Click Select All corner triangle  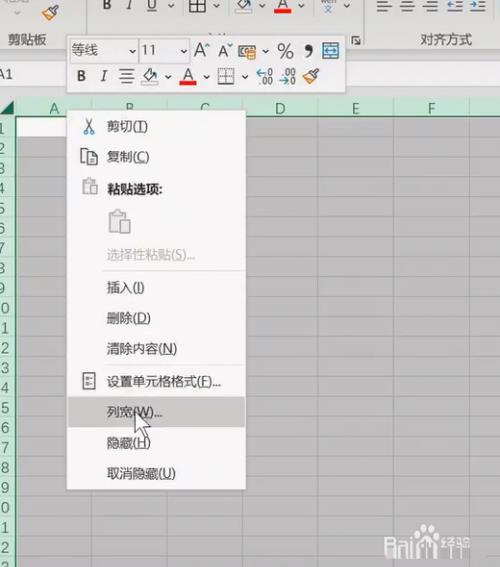[x=8, y=108]
